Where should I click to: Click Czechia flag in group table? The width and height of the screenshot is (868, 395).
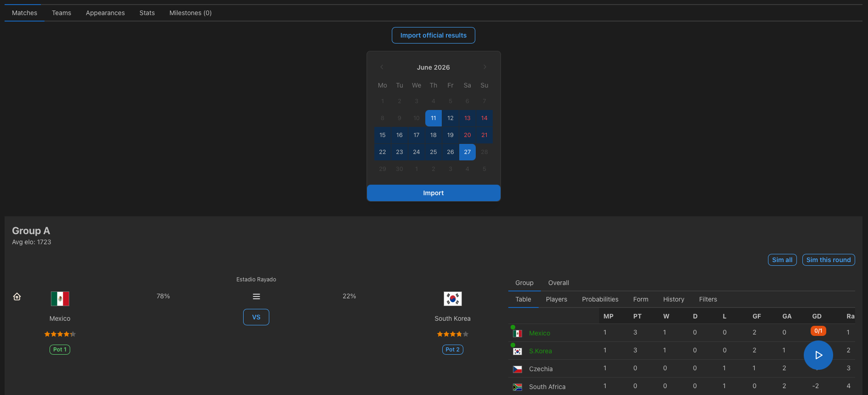(517, 369)
